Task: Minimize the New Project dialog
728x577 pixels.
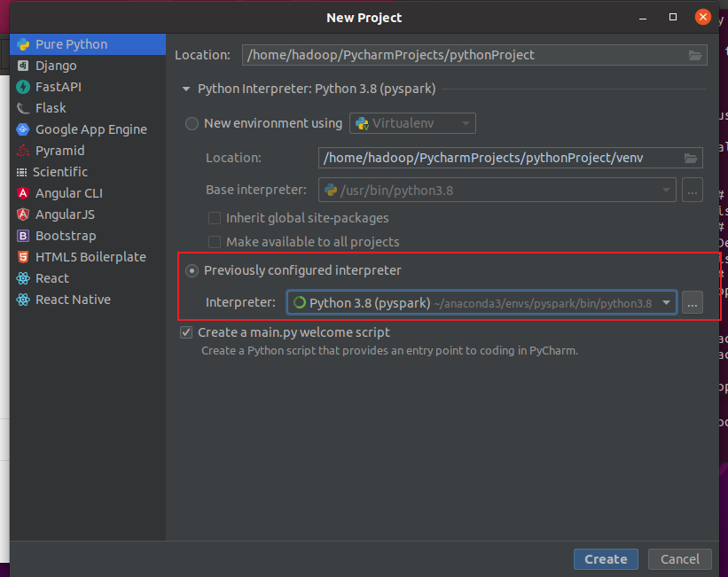Action: pos(643,18)
